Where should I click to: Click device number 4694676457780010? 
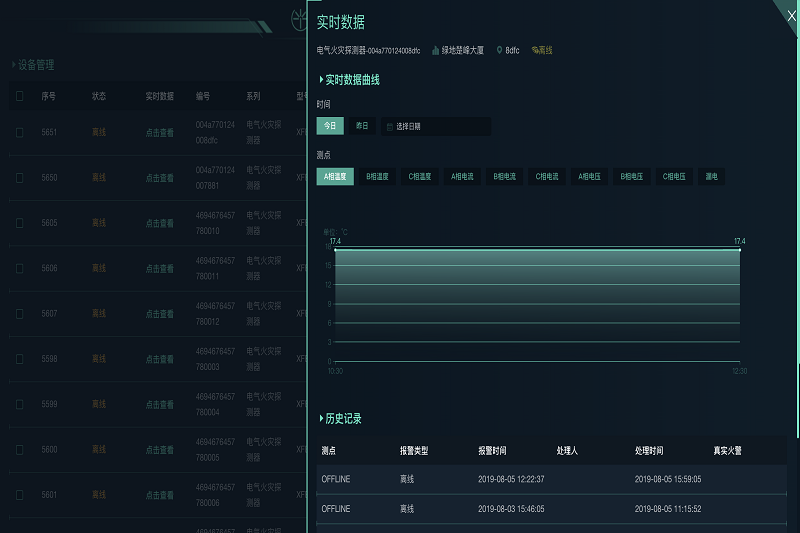click(215, 223)
